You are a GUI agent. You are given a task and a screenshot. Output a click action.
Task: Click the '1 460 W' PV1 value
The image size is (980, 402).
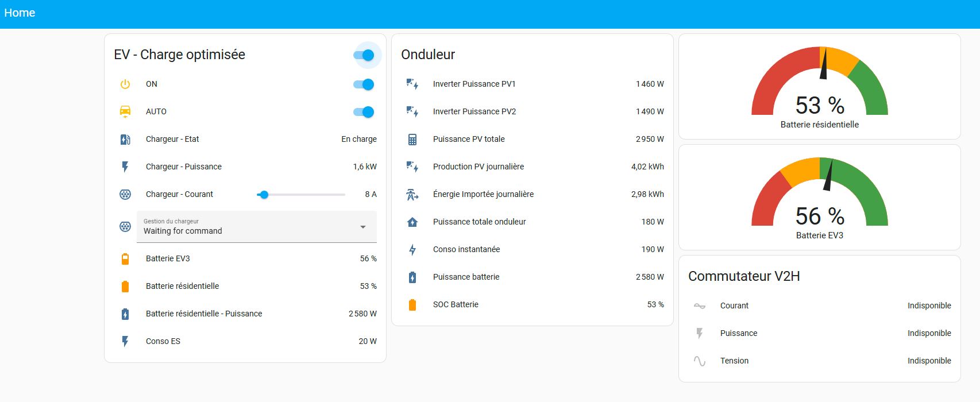coord(650,84)
